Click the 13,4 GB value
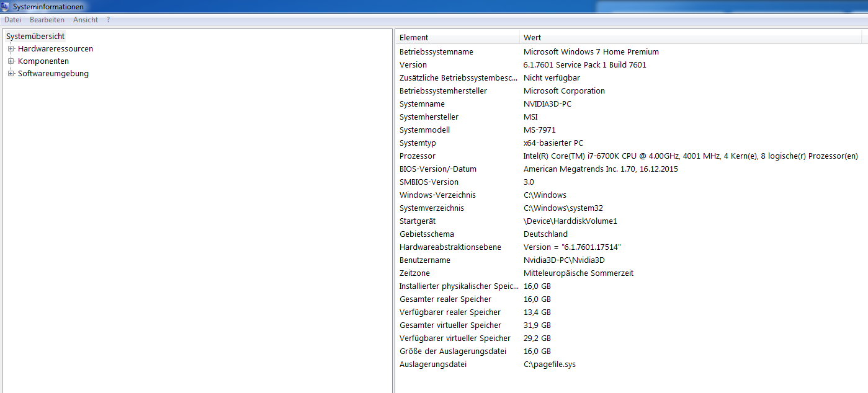 (537, 312)
